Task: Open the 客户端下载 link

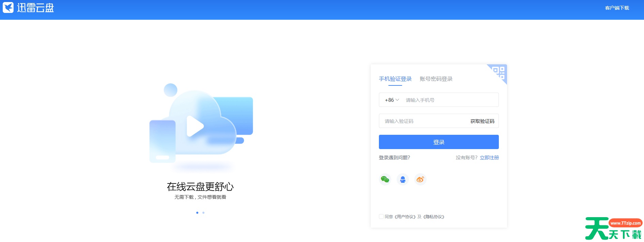Action: (617, 8)
